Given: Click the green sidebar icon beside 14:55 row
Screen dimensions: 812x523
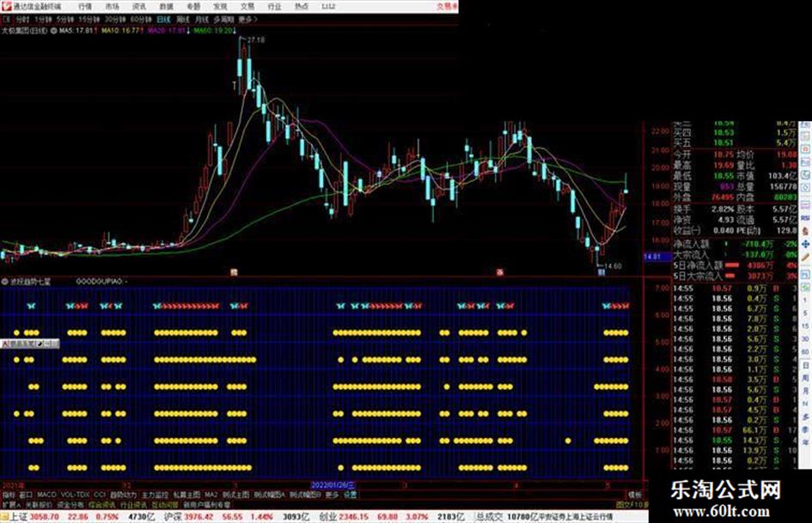Looking at the screenshot, I should (805, 287).
